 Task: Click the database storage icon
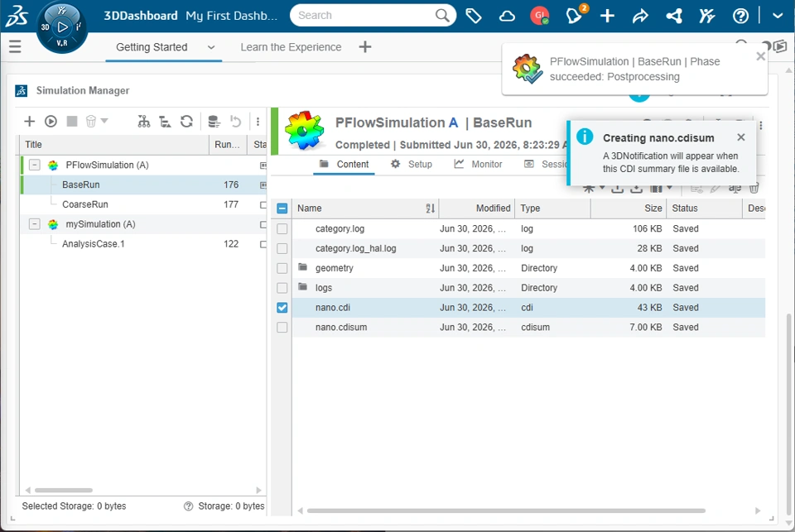[x=214, y=121]
